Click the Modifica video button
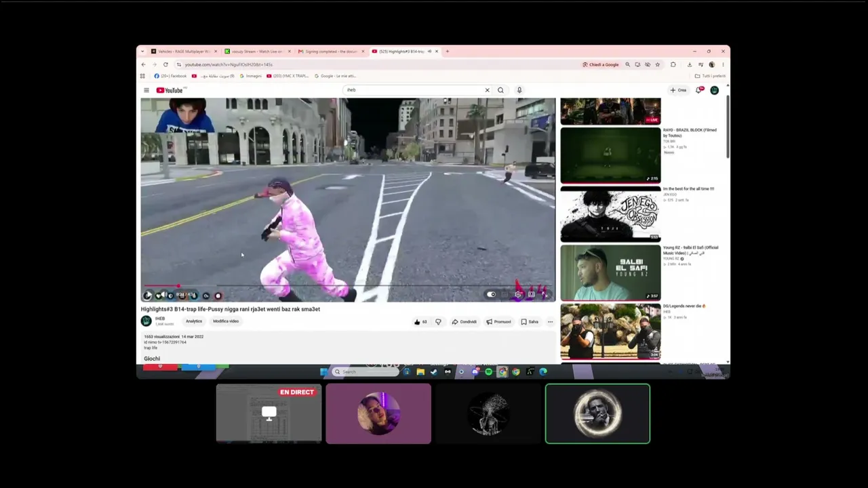This screenshot has height=488, width=868. (x=226, y=321)
